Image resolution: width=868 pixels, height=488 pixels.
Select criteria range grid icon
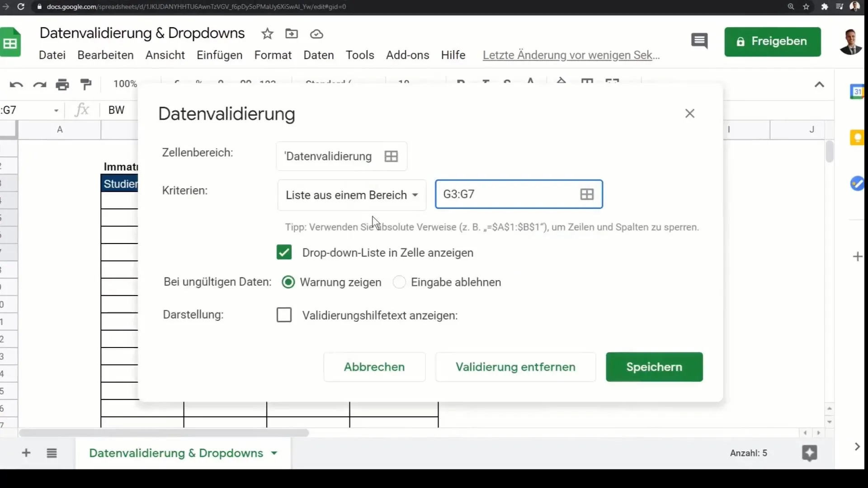(x=587, y=194)
